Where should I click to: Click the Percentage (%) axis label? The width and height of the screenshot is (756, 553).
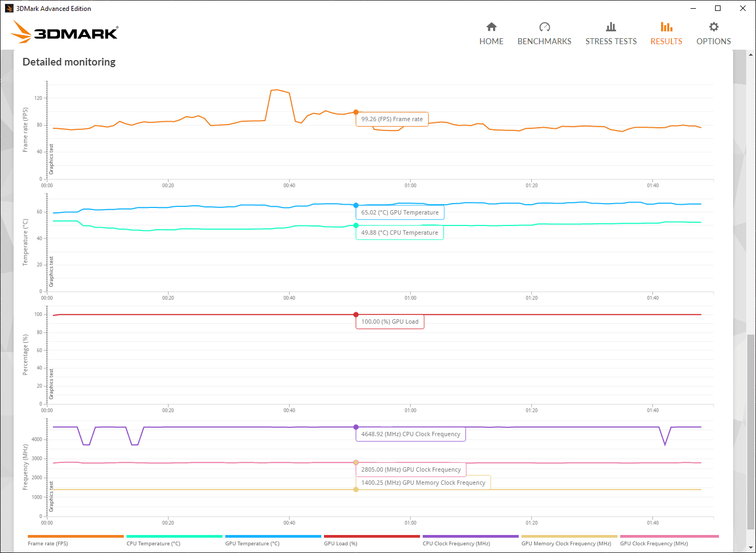point(25,355)
